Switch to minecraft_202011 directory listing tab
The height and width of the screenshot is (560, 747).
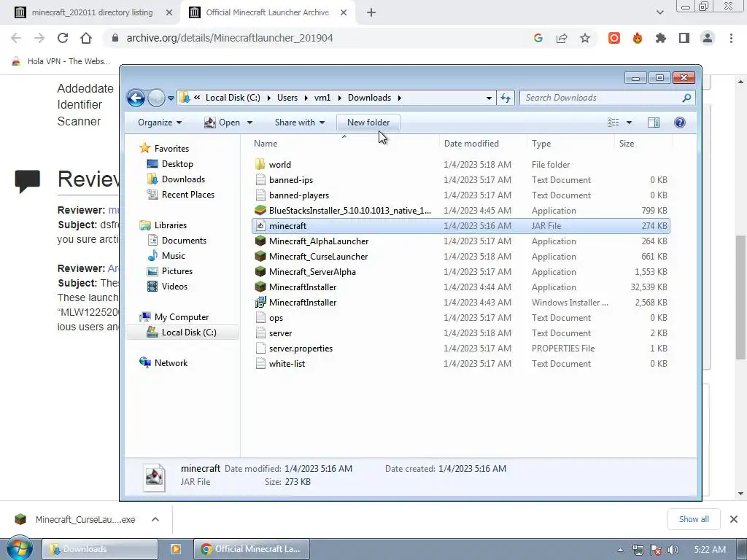[x=92, y=12]
